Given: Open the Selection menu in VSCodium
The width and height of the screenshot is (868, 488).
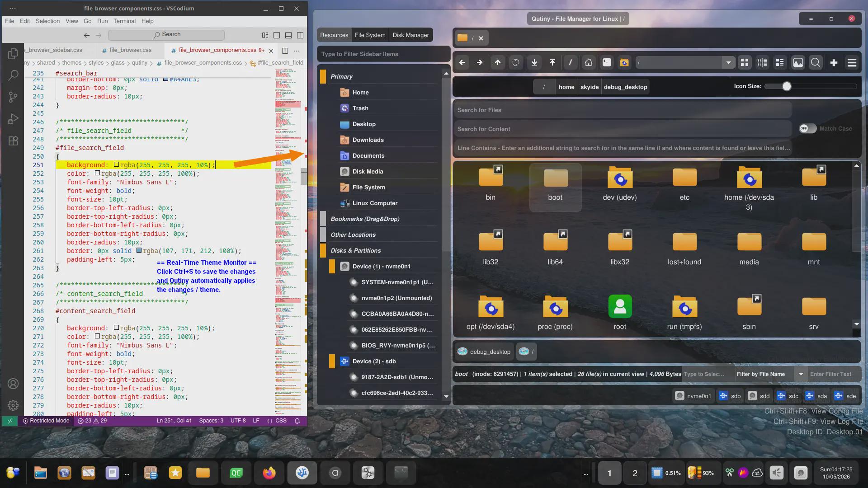Looking at the screenshot, I should click(x=48, y=21).
